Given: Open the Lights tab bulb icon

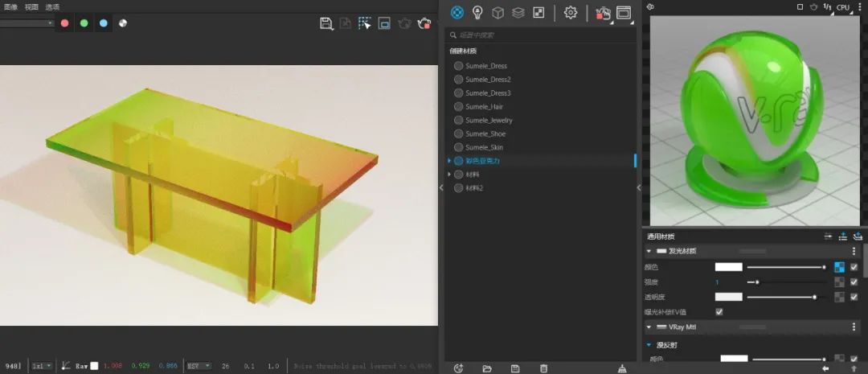Looking at the screenshot, I should (477, 12).
